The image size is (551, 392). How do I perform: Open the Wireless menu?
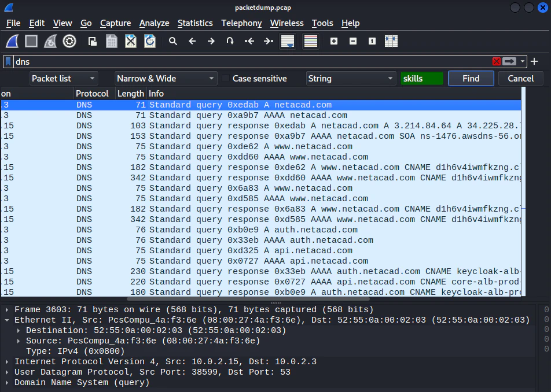point(286,23)
